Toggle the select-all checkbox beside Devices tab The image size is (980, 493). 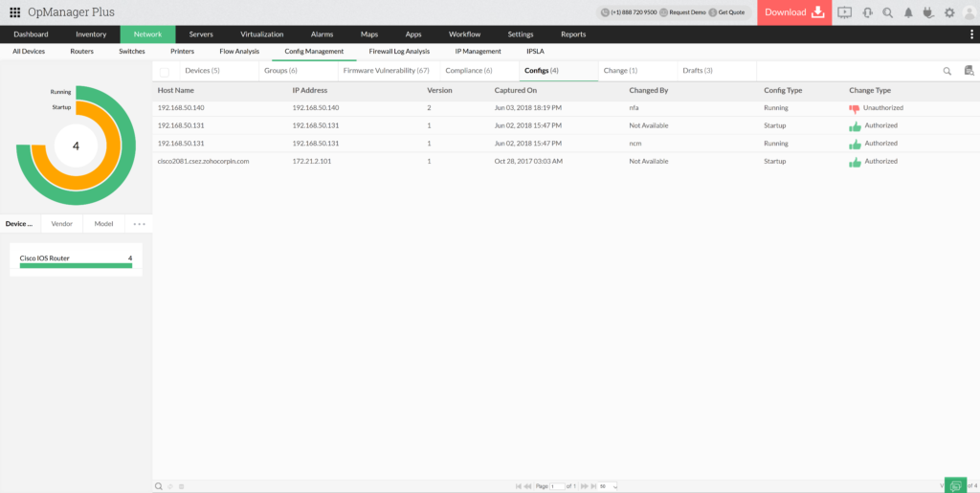coord(165,72)
